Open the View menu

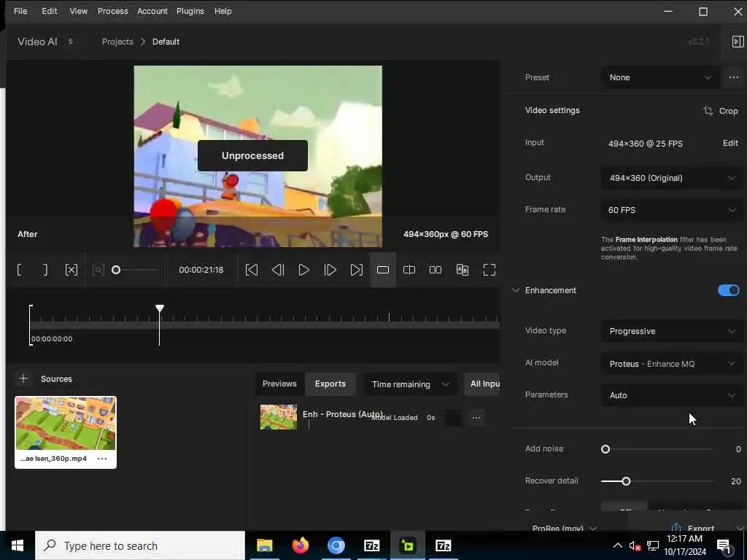click(x=79, y=11)
